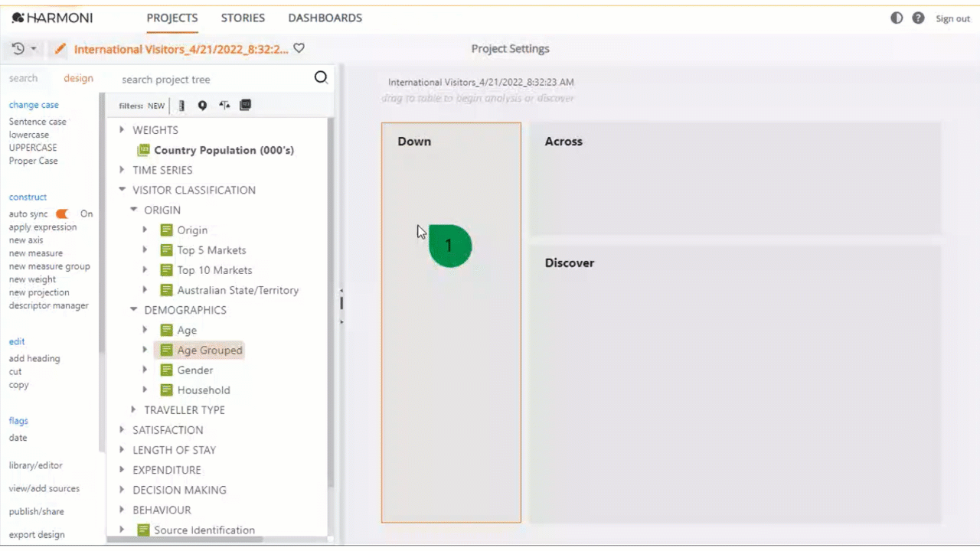
Task: Switch to the PROJECTS tab
Action: pos(172,18)
